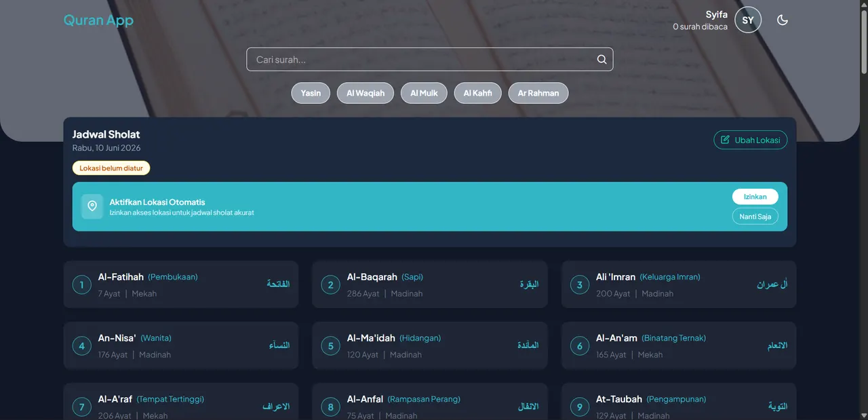Screen dimensions: 868x420
Task: Click the date Rabu, 10 Juni 2026
Action: pos(106,148)
